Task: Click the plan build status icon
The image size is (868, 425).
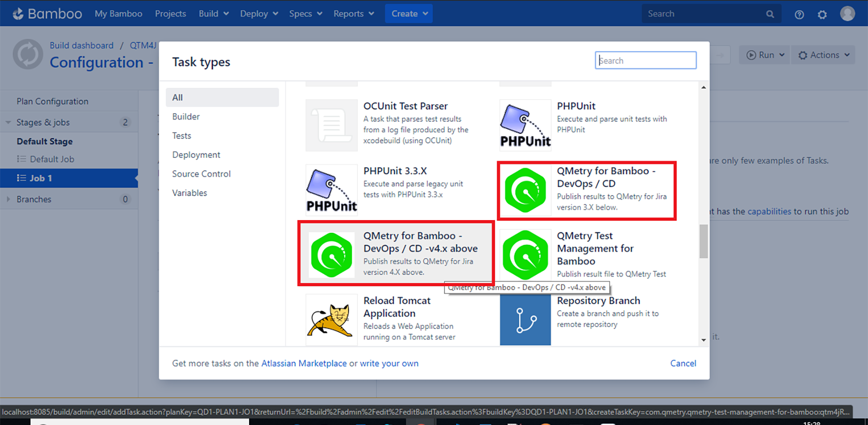Action: point(28,54)
